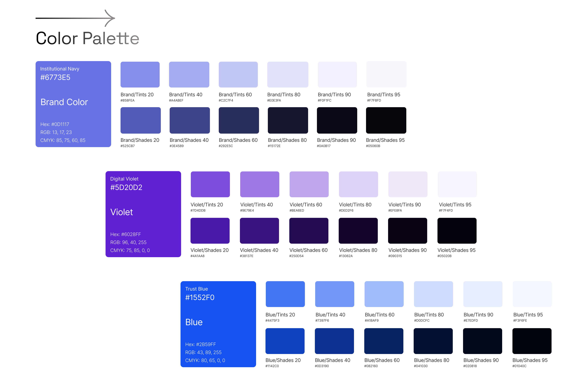Select the Brand/Shades 40 swatch

pos(189,120)
